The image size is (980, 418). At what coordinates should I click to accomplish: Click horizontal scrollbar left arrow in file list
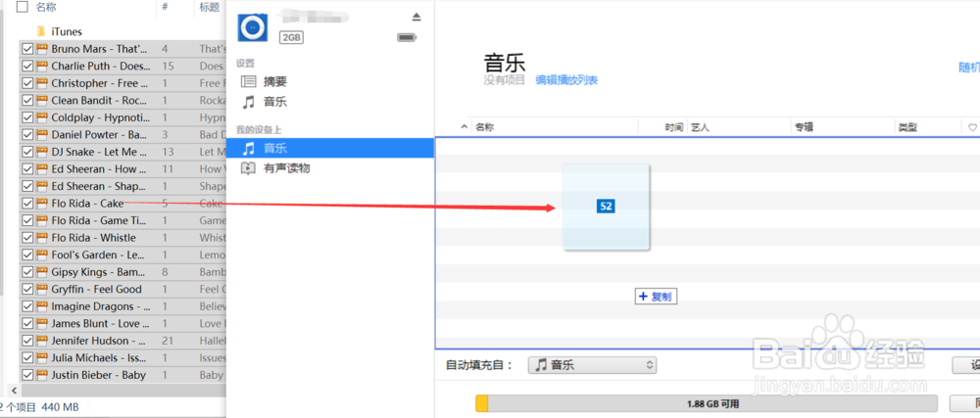click(15, 391)
